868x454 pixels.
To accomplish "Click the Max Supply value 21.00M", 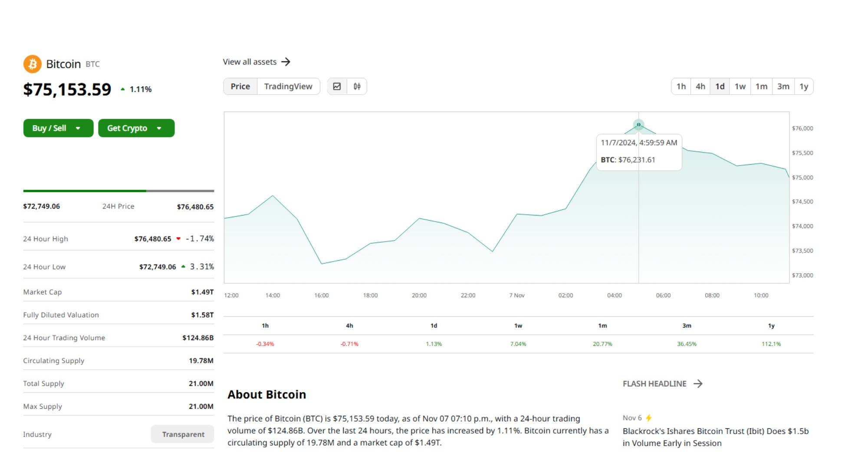I will [x=201, y=406].
